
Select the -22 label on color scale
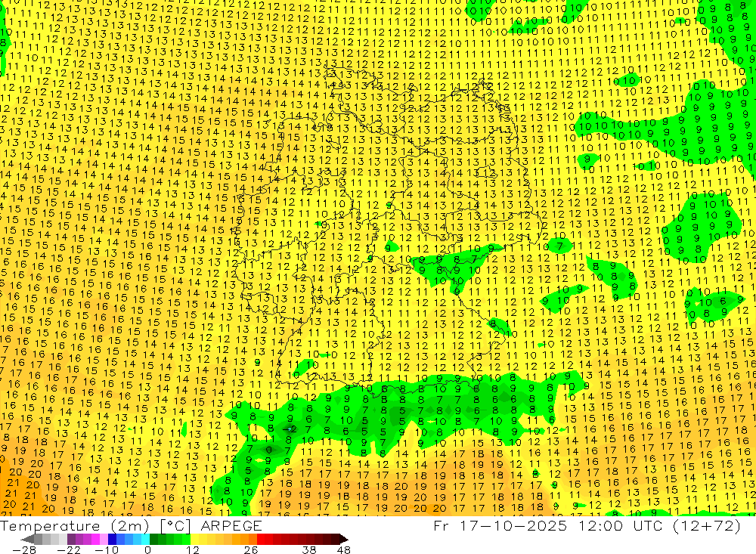69,549
